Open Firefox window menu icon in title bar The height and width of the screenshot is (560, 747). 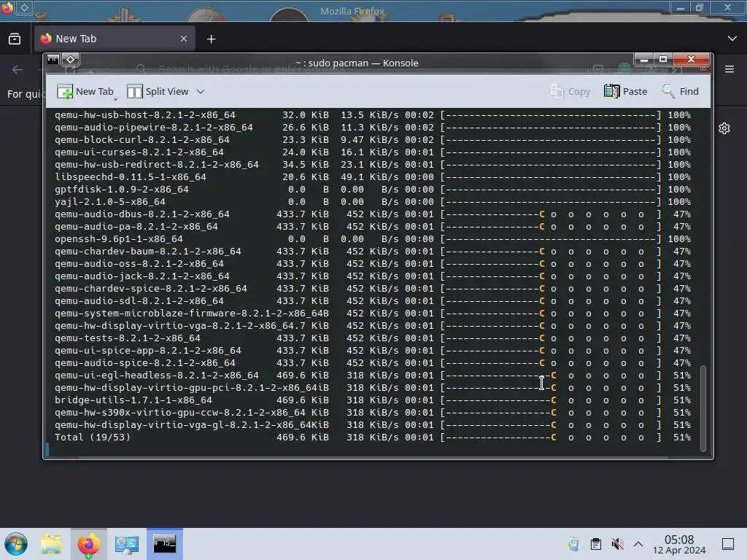[7, 7]
